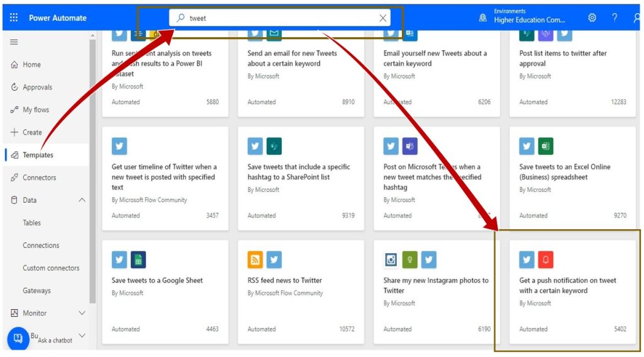
Task: Open Run sentiment analysis on tweets template
Action: 165,73
